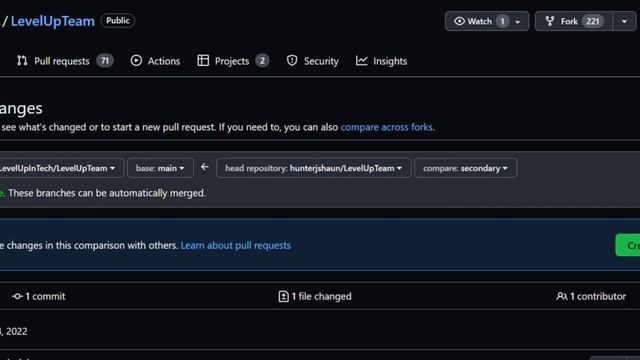Image resolution: width=640 pixels, height=360 pixels.
Task: Open the LevelUpTeam repository link
Action: 52,21
